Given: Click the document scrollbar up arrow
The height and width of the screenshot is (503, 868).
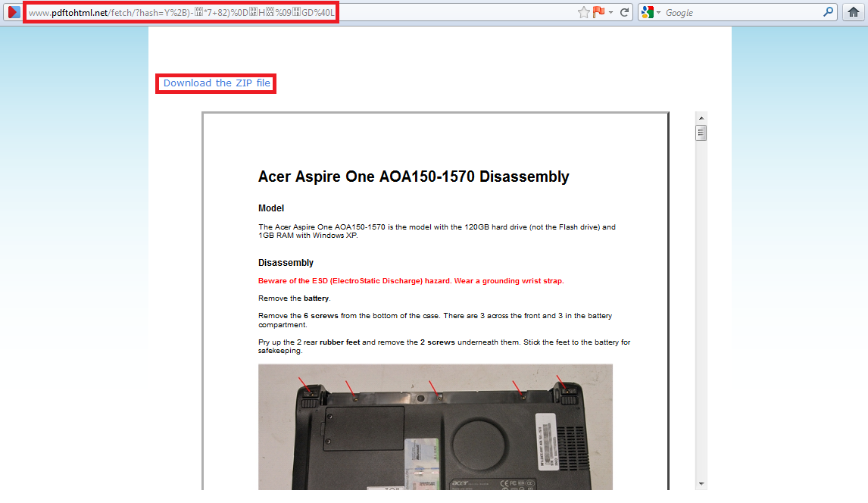Looking at the screenshot, I should pyautogui.click(x=701, y=118).
